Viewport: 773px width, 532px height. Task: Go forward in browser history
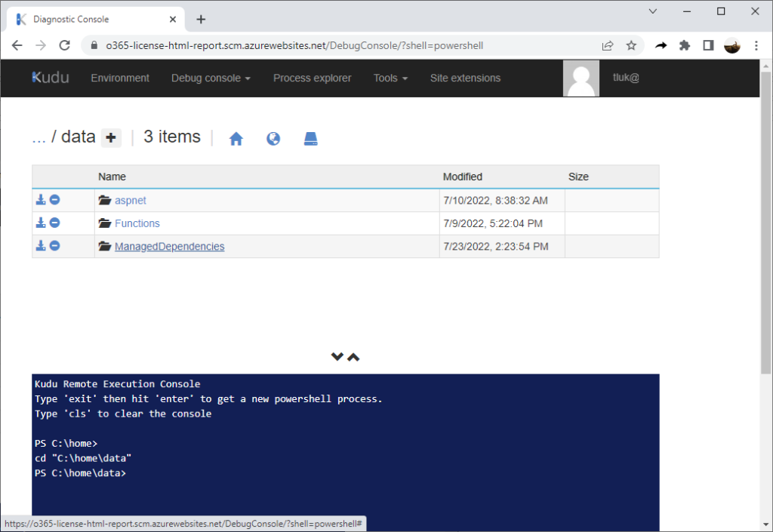(x=41, y=45)
